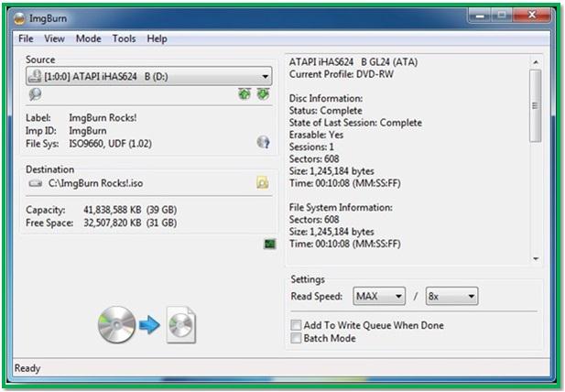Toggle the Batch Mode checkbox
Screen dimensions: 565x392
click(x=296, y=338)
